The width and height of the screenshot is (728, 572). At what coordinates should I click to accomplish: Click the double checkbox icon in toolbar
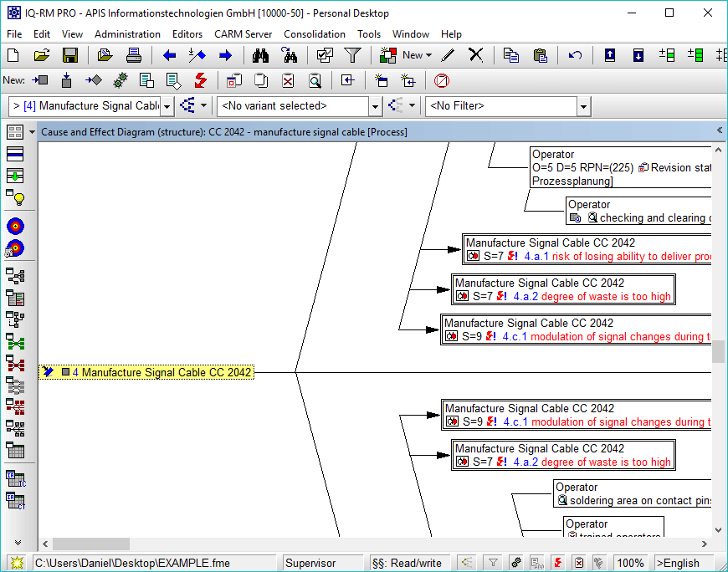click(325, 56)
